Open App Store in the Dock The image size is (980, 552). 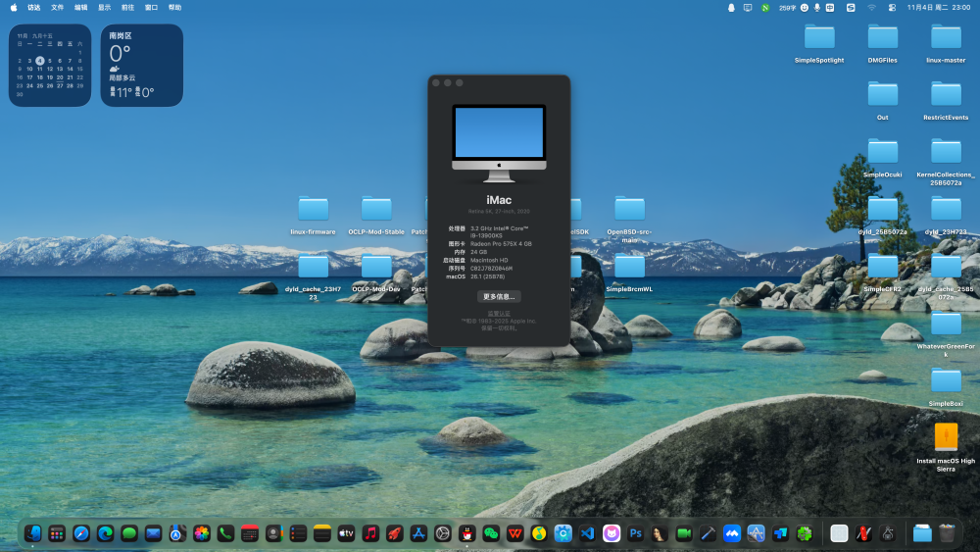point(418,533)
